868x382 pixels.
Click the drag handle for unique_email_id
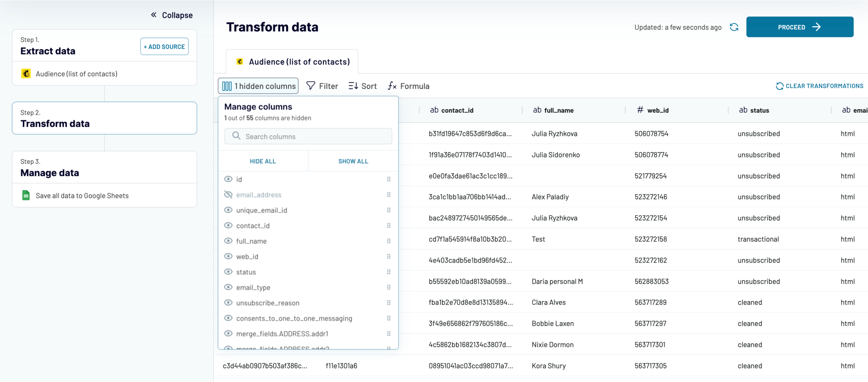pos(389,210)
